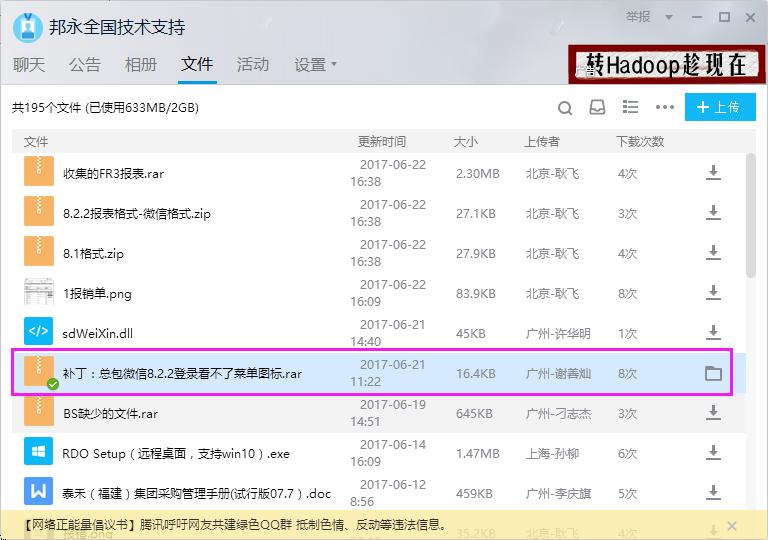Image resolution: width=768 pixels, height=540 pixels.
Task: Open the 相册 tab
Action: click(x=141, y=65)
